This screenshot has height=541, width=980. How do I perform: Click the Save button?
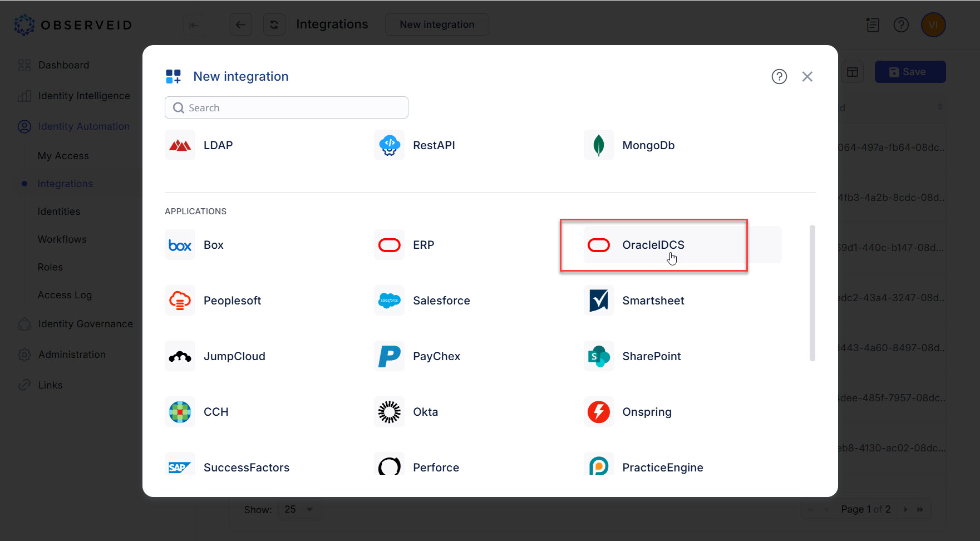pos(909,71)
